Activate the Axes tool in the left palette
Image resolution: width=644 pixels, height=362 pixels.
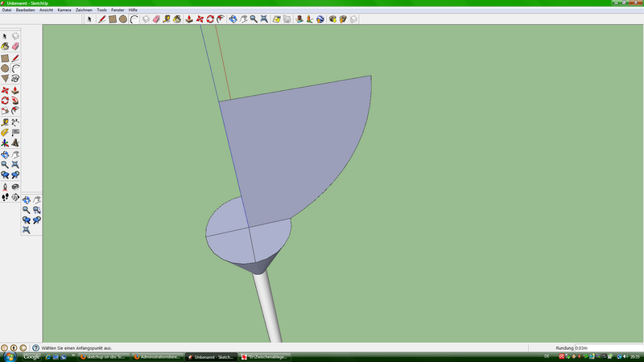[5, 142]
